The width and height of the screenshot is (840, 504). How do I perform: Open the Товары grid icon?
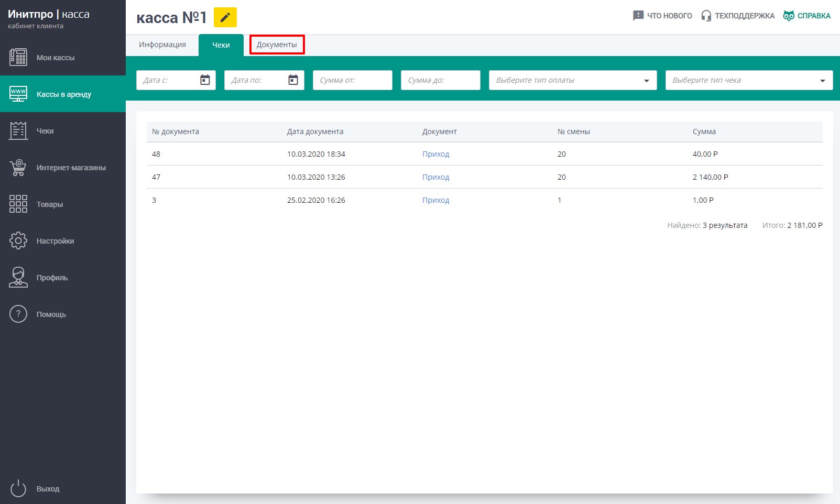tap(18, 204)
